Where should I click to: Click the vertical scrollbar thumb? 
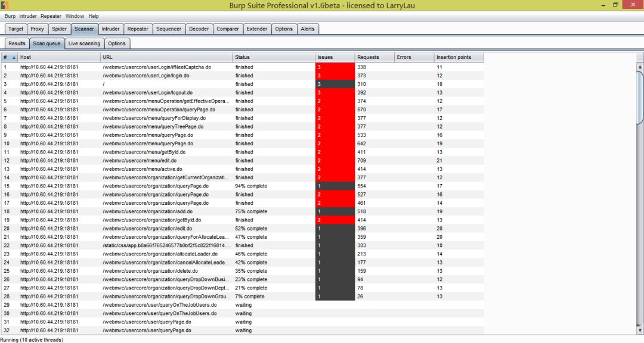tap(640, 97)
